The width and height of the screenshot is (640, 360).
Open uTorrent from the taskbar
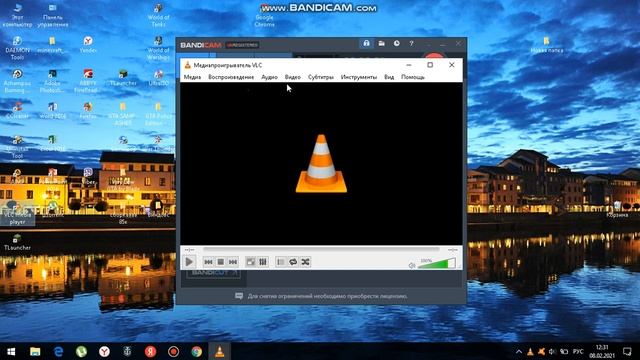[81, 351]
